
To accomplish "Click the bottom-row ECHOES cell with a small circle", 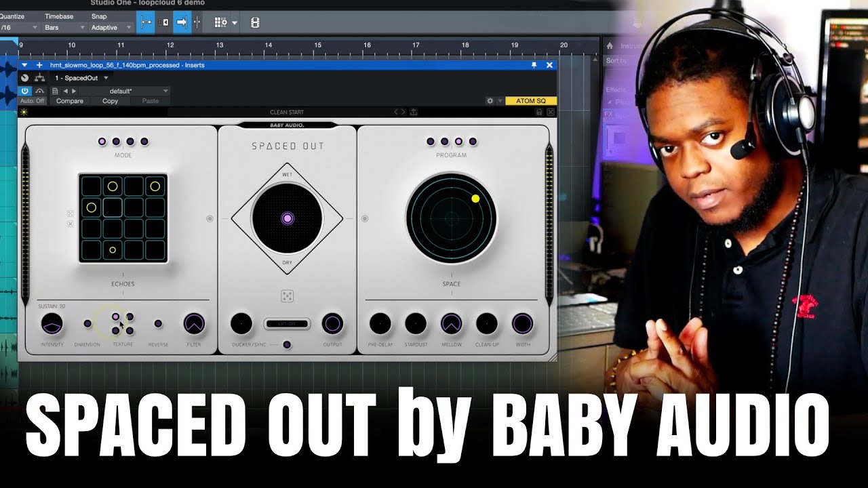I will tap(113, 250).
